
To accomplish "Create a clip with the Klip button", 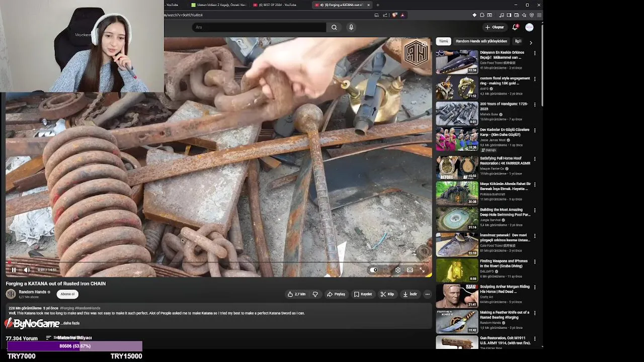I will click(387, 294).
